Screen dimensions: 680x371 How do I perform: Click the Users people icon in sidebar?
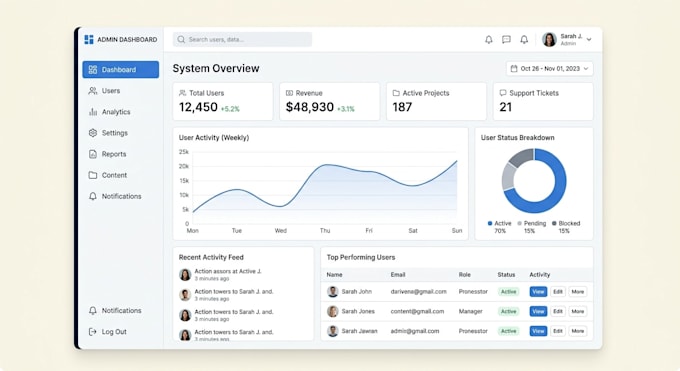point(93,91)
